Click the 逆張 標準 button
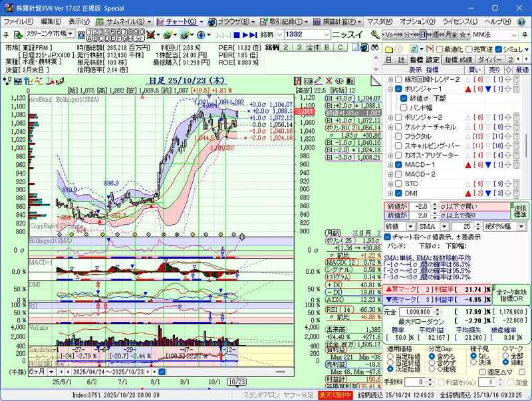Viewport: 532px width, 401px height. tap(519, 211)
